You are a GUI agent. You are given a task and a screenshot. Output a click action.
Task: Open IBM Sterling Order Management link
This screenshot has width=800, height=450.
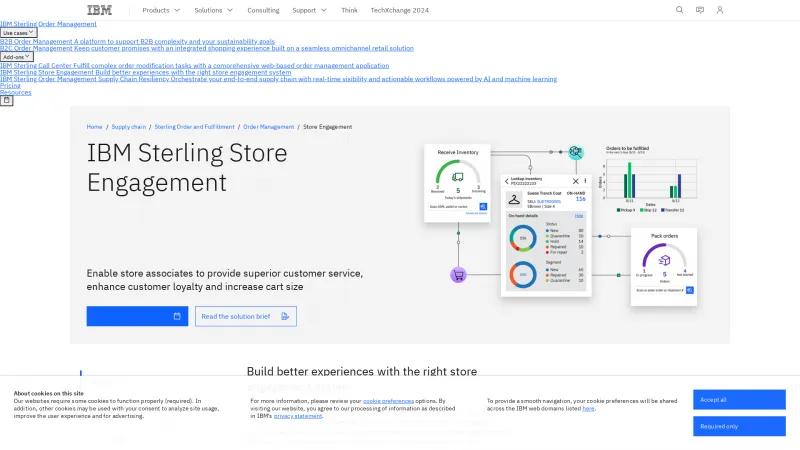(x=48, y=24)
